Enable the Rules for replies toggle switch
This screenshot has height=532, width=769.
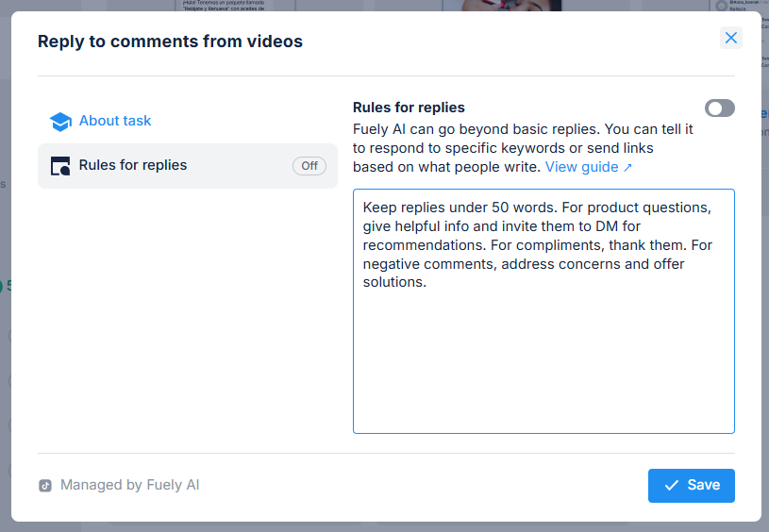719,108
